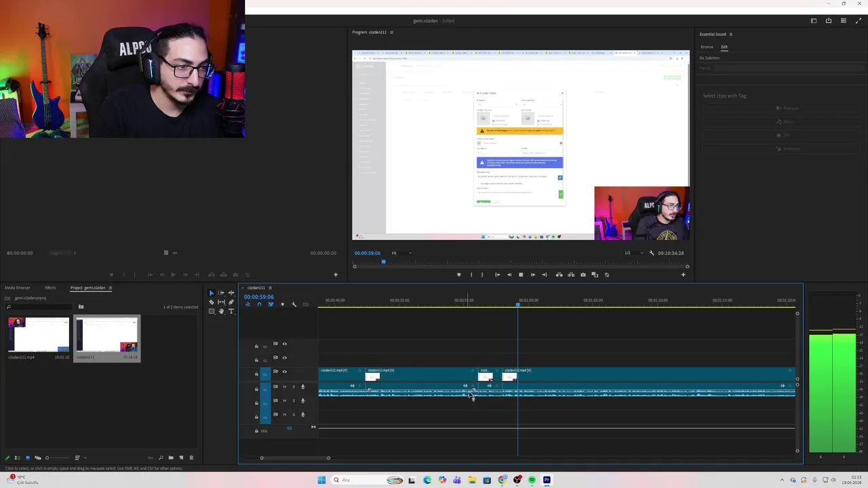Mute the A1 audio track
Image resolution: width=868 pixels, height=488 pixels.
click(x=284, y=386)
